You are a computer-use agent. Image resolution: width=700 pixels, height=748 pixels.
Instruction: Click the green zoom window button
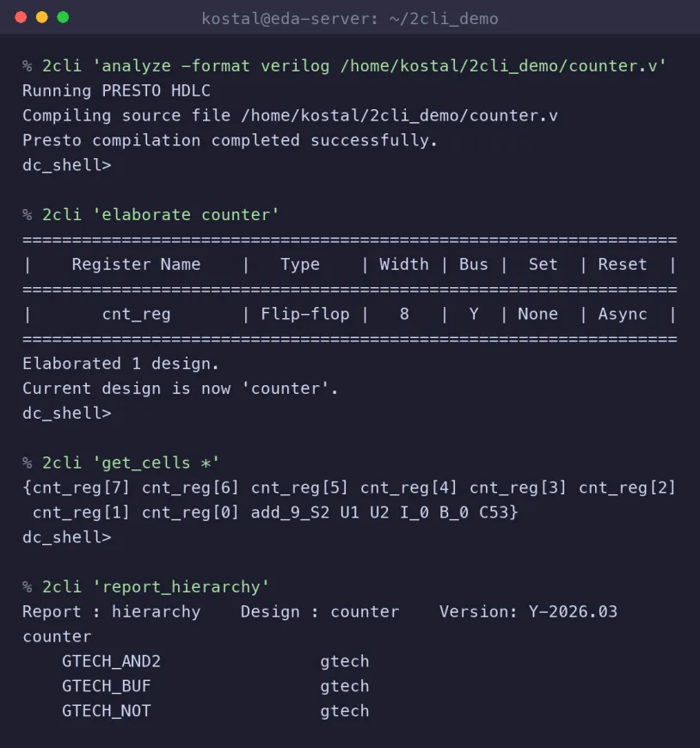point(63,18)
